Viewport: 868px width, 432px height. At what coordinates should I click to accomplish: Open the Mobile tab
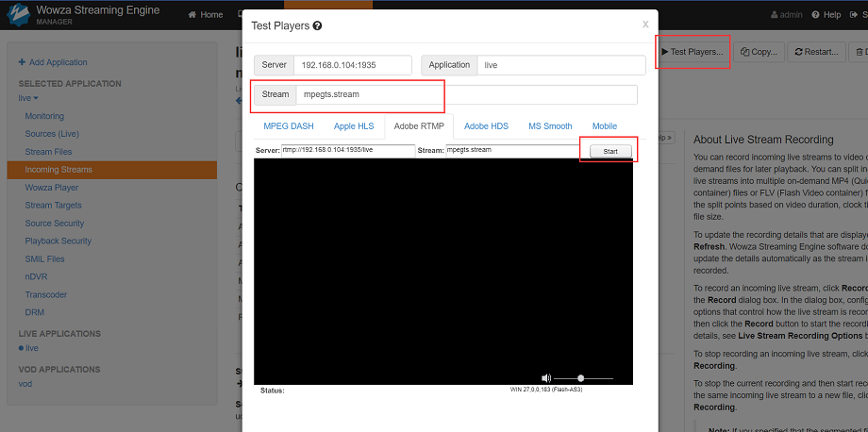point(605,126)
